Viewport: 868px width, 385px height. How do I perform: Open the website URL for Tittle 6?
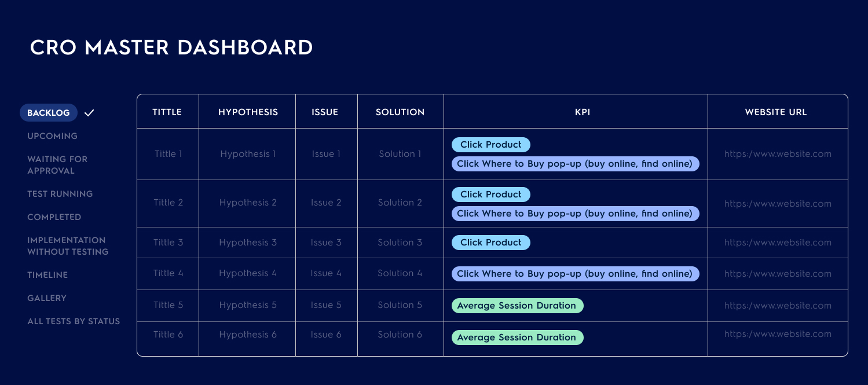(x=778, y=334)
